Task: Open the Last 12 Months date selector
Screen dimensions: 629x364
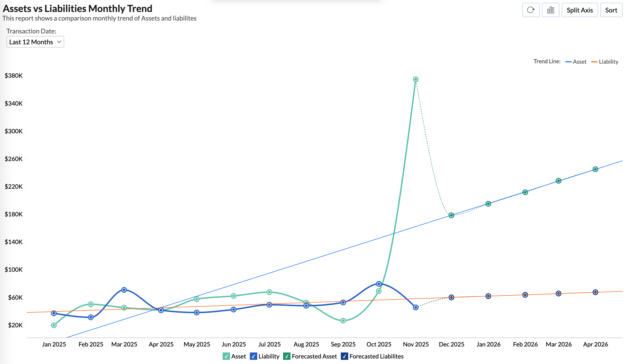Action: 35,42
